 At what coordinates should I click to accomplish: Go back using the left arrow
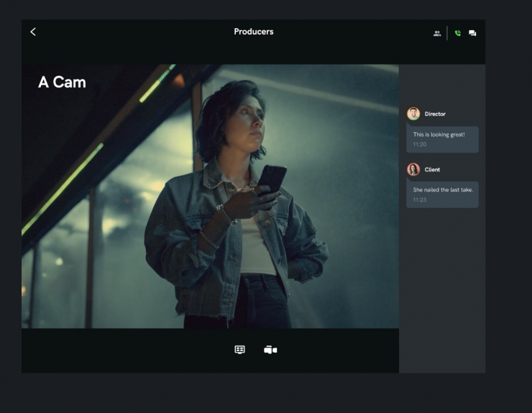tap(33, 32)
